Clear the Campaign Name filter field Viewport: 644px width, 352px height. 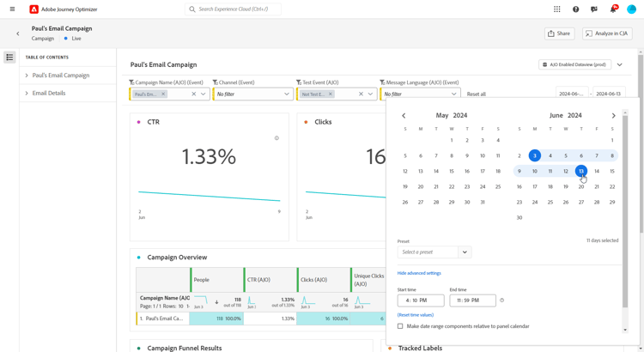(194, 94)
